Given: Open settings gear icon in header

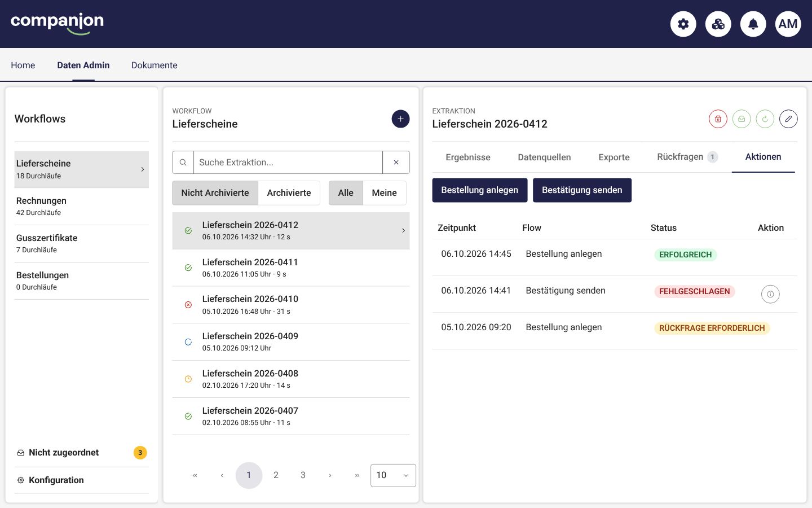Looking at the screenshot, I should click(x=683, y=24).
